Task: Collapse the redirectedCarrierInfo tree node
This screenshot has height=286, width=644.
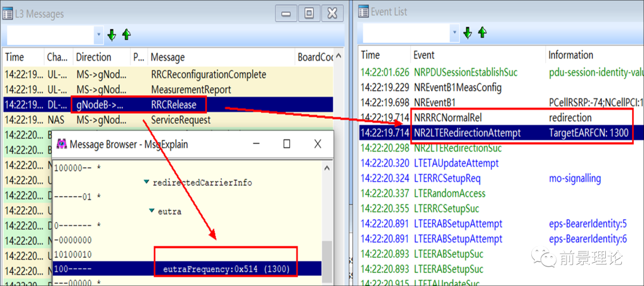Action: coord(147,182)
